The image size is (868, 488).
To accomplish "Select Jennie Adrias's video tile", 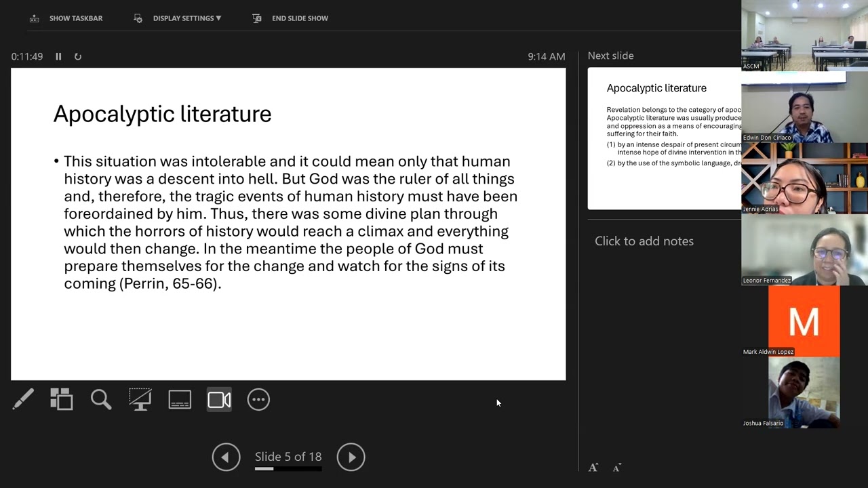I will [x=804, y=178].
